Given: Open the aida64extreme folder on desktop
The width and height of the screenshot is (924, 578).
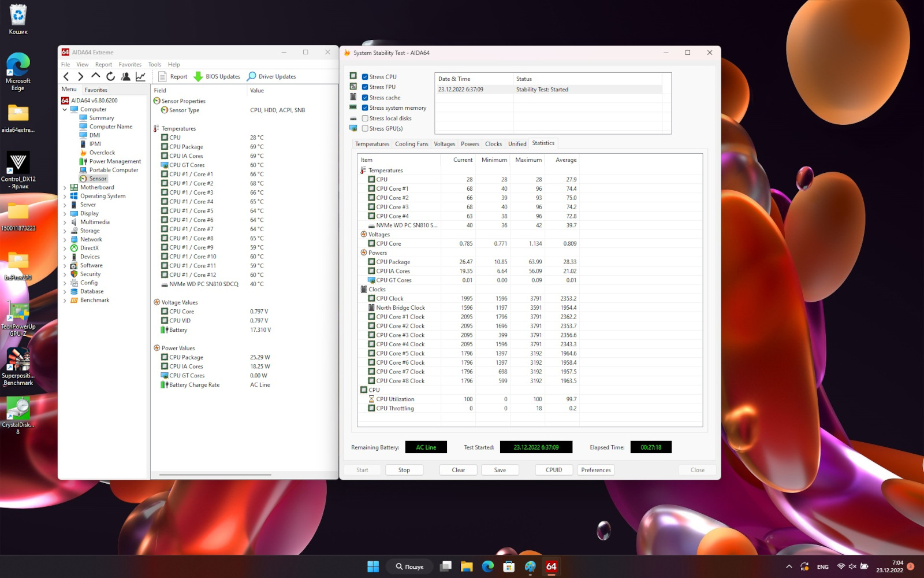Looking at the screenshot, I should click(18, 118).
